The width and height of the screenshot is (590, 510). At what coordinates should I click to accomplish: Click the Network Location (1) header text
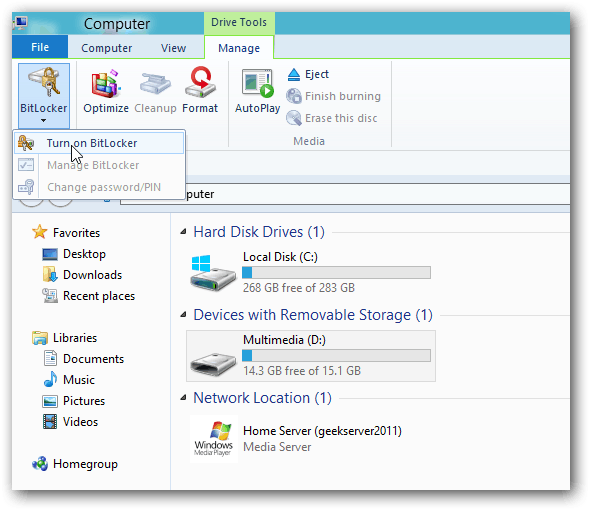262,398
